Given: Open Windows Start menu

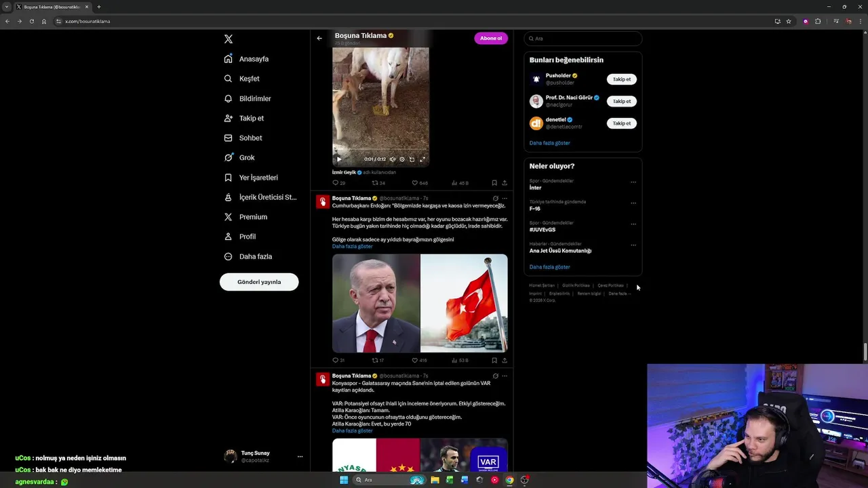Looking at the screenshot, I should 344,480.
